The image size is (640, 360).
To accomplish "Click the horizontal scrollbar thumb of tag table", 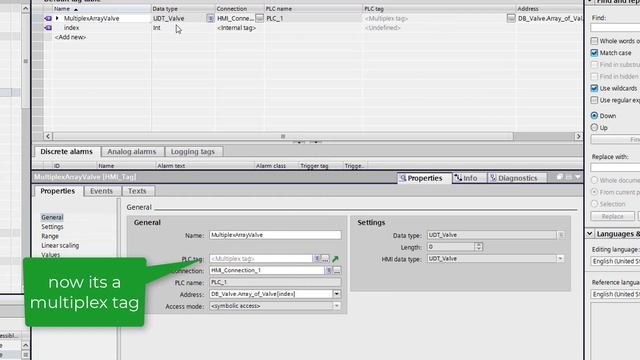I will (283, 136).
